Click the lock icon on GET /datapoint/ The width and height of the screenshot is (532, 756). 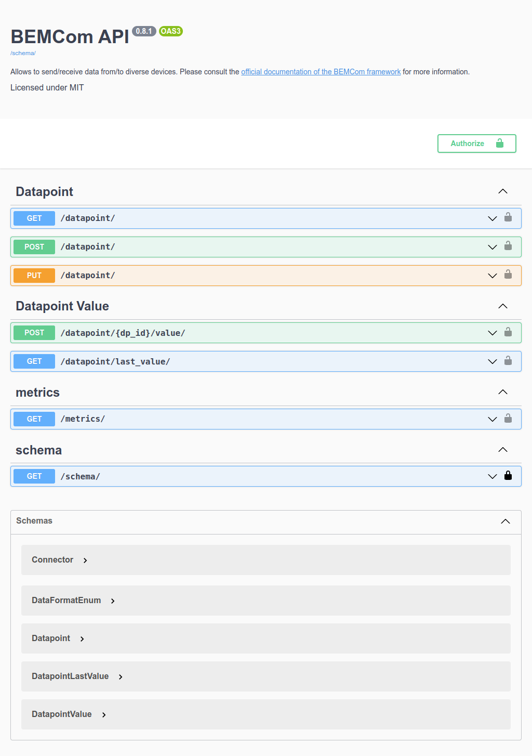[508, 217]
